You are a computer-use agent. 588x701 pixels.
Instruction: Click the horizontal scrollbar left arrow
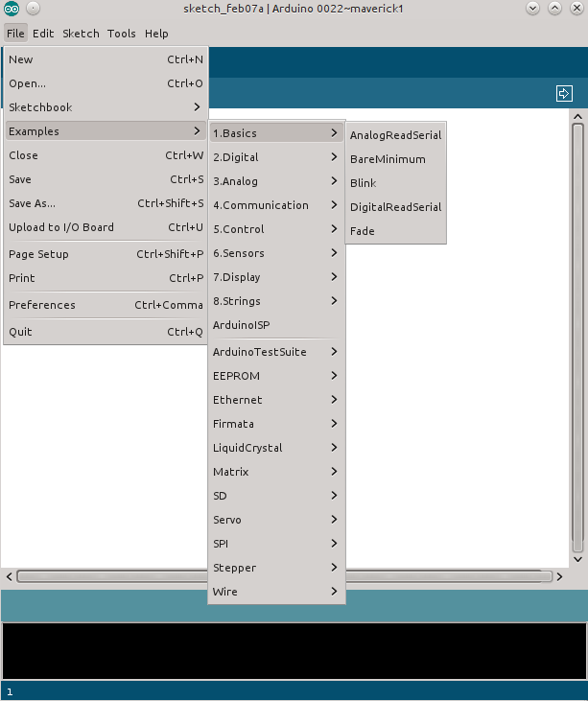tap(9, 576)
